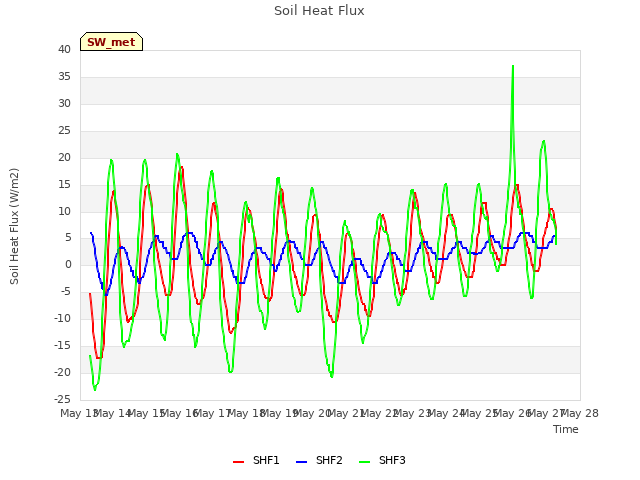Click the Soil Heat Flux (W/m2) axis label
This screenshot has width=640, height=480.
(14, 226)
